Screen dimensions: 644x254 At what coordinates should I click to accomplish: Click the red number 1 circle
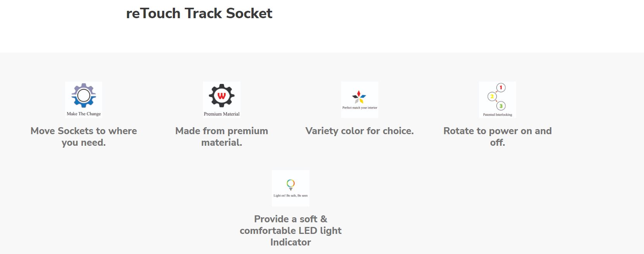[x=501, y=87]
